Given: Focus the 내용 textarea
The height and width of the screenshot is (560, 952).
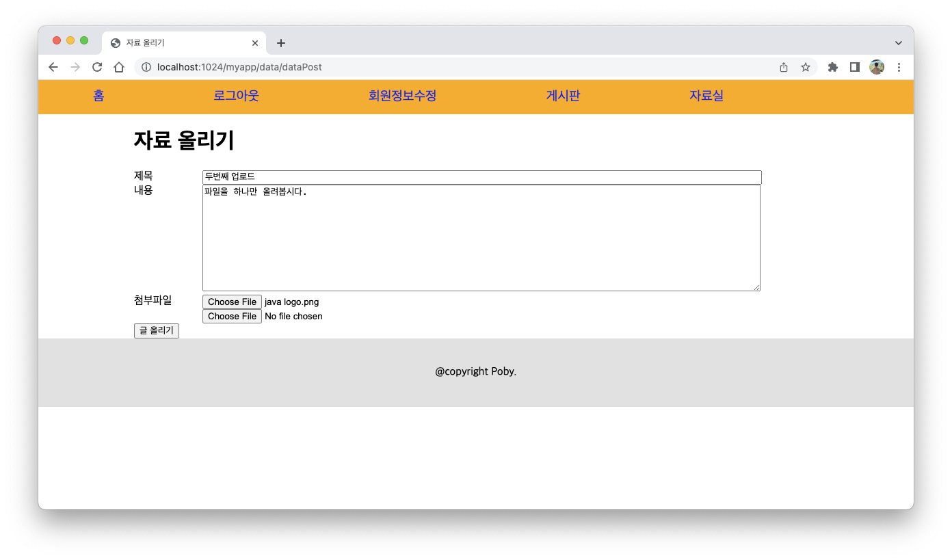Looking at the screenshot, I should 481,238.
